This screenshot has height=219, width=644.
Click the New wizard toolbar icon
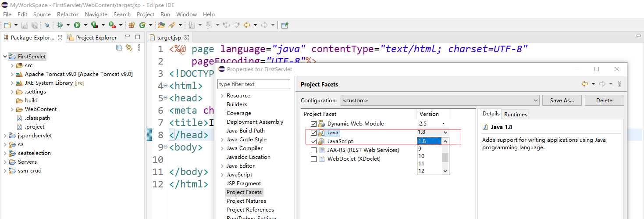pos(7,25)
